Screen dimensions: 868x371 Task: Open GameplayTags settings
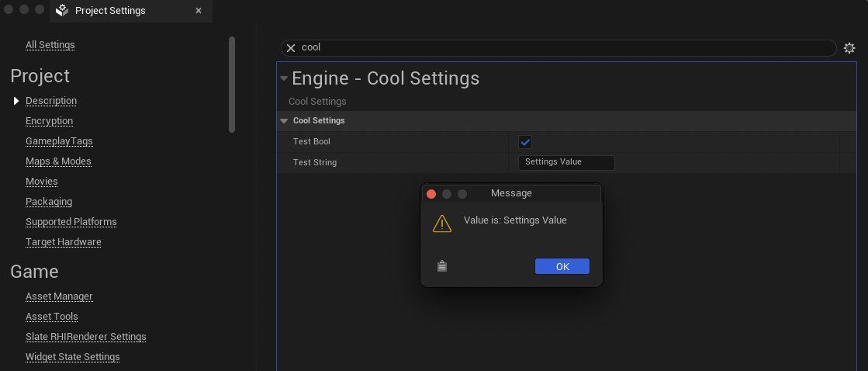click(59, 141)
